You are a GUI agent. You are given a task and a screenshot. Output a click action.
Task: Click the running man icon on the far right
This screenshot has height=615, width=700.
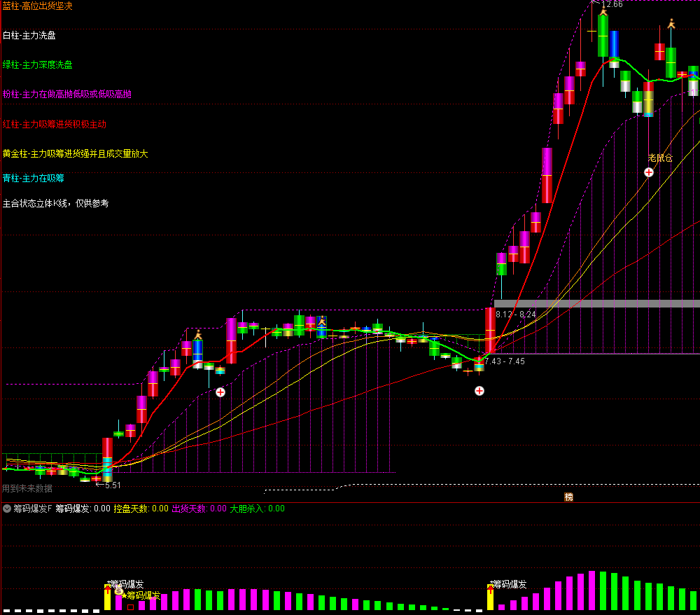point(671,24)
